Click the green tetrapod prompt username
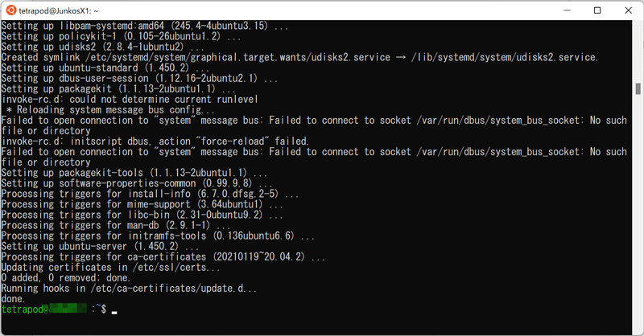This screenshot has height=336, width=644. [x=23, y=309]
